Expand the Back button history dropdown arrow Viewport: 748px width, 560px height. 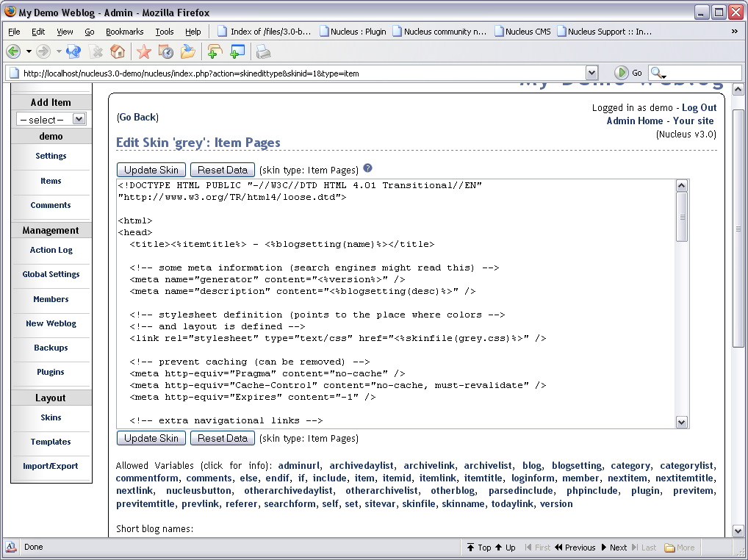(x=29, y=51)
